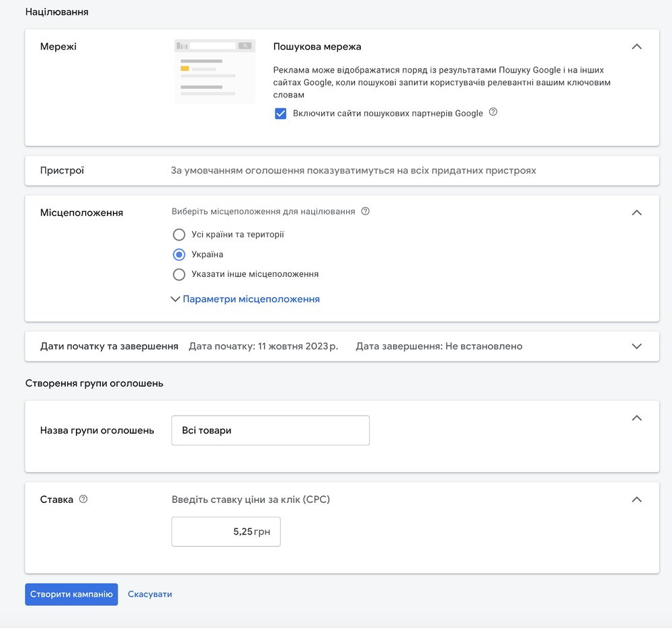Click Дата початку: 11 жовтня 2023 р. text
Viewport: 672px width, 628px height.
pyautogui.click(x=263, y=346)
